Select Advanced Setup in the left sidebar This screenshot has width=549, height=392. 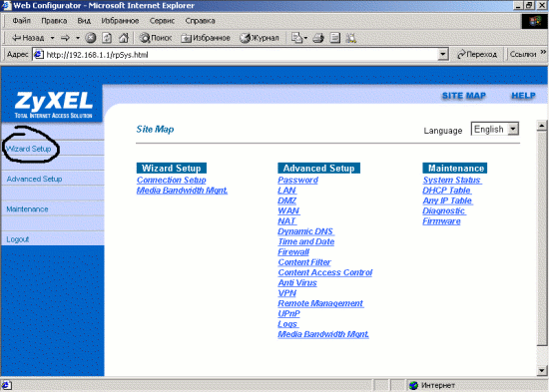click(34, 179)
